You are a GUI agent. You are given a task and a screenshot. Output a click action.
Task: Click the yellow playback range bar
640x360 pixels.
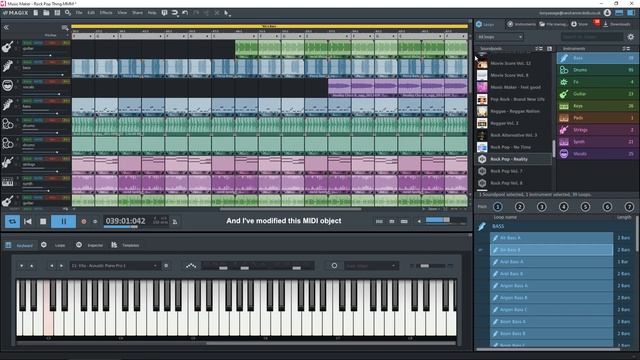pyautogui.click(x=269, y=26)
